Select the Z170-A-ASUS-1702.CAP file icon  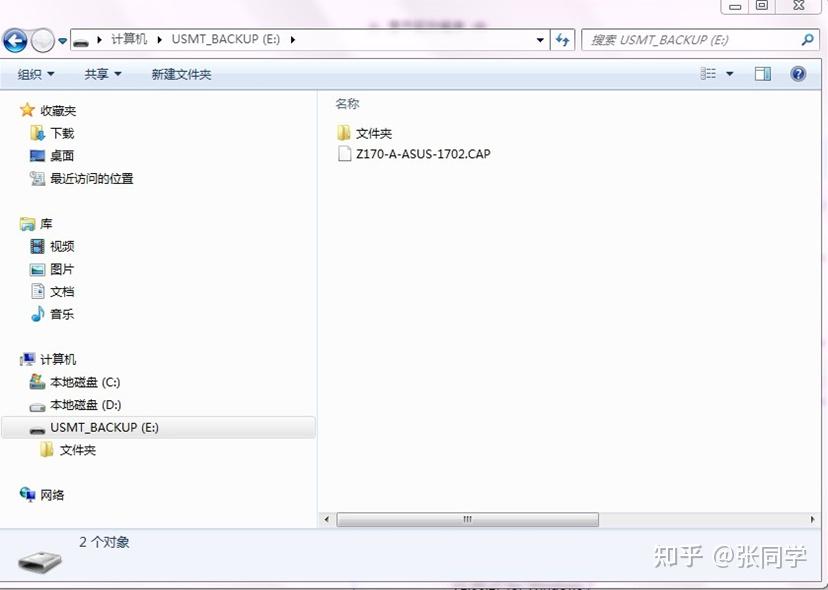(344, 155)
